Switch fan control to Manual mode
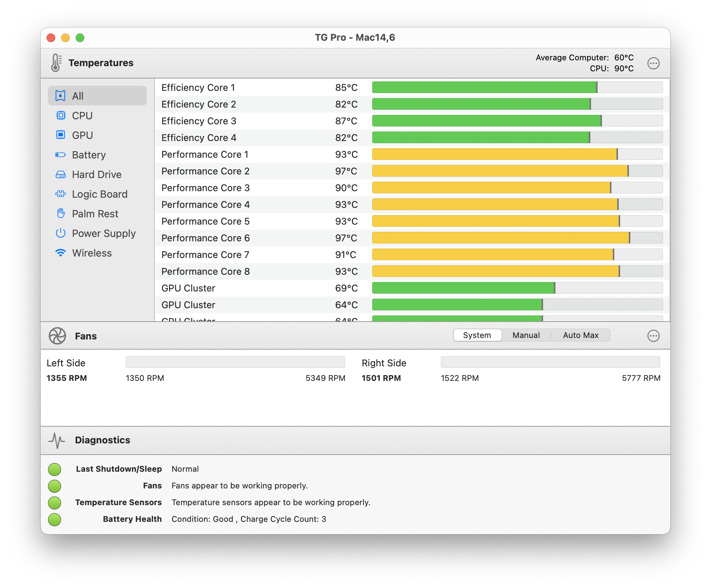 pyautogui.click(x=526, y=335)
